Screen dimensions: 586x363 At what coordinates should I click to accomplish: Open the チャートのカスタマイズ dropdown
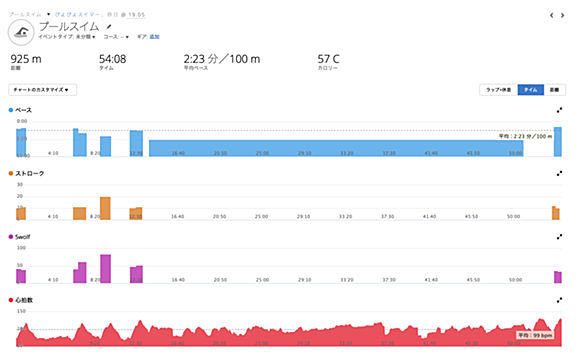(43, 90)
